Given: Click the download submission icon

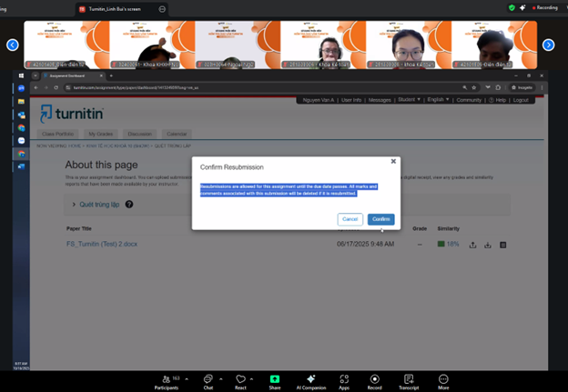Looking at the screenshot, I should coord(487,245).
